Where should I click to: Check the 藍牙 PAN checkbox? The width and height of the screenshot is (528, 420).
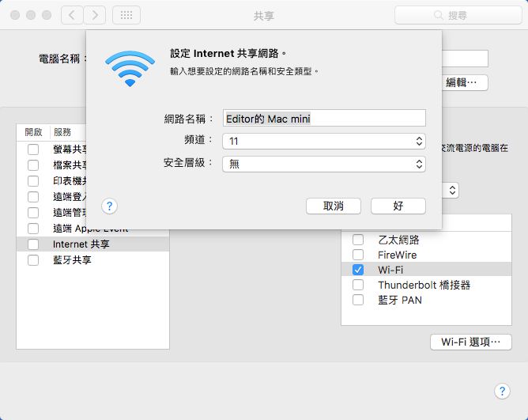[358, 300]
